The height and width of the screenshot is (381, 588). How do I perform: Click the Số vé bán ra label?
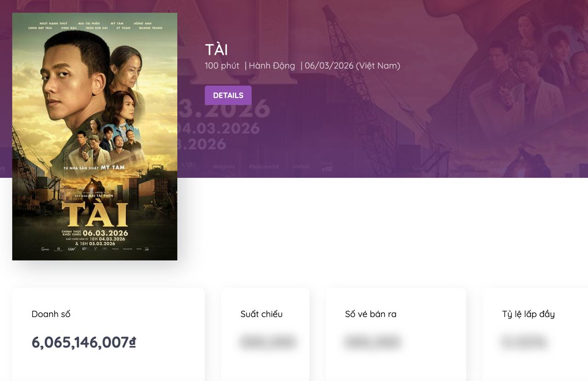[371, 314]
